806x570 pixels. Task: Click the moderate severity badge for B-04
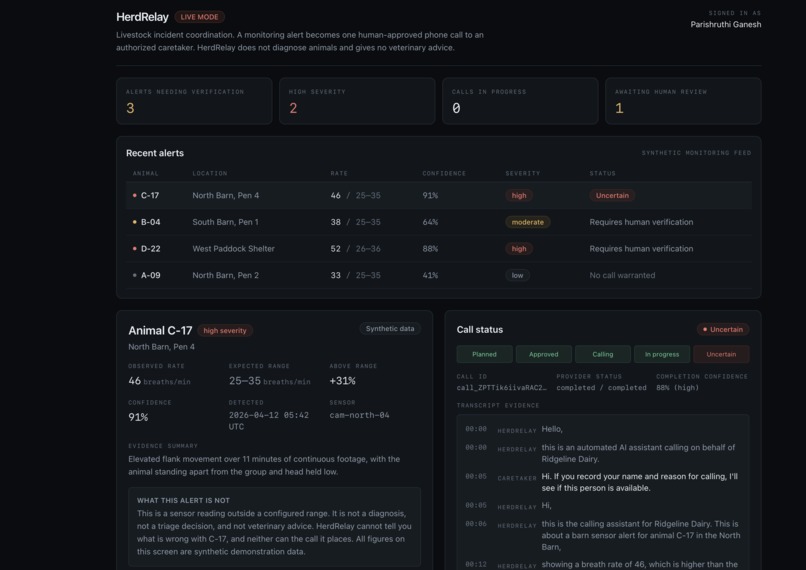coord(527,222)
